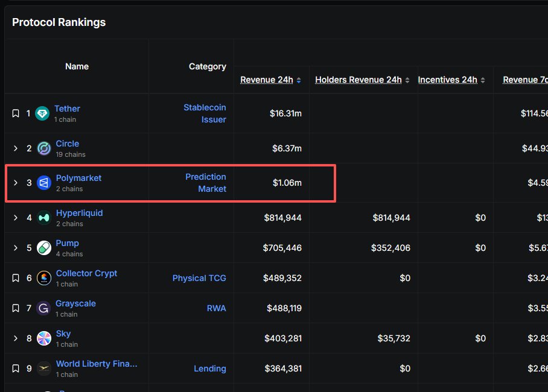Click the Sky logo icon
548x392 pixels.
coord(44,338)
